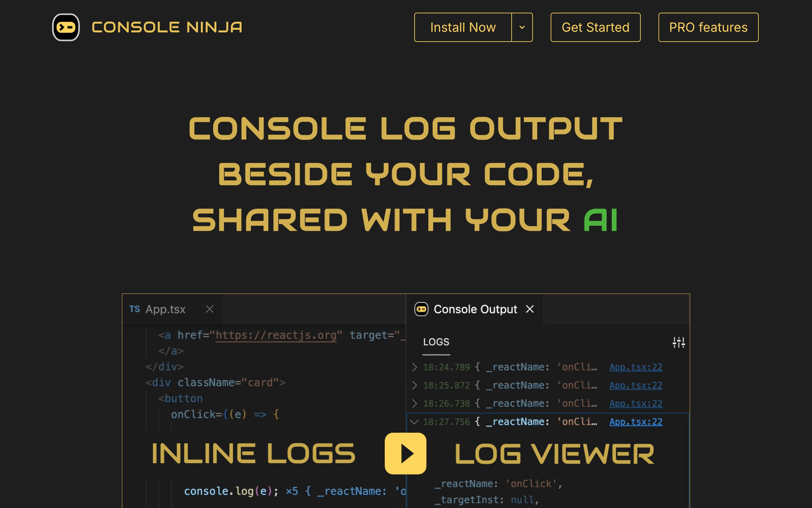The height and width of the screenshot is (508, 812).
Task: Click the green AI heading word
Action: tap(601, 220)
